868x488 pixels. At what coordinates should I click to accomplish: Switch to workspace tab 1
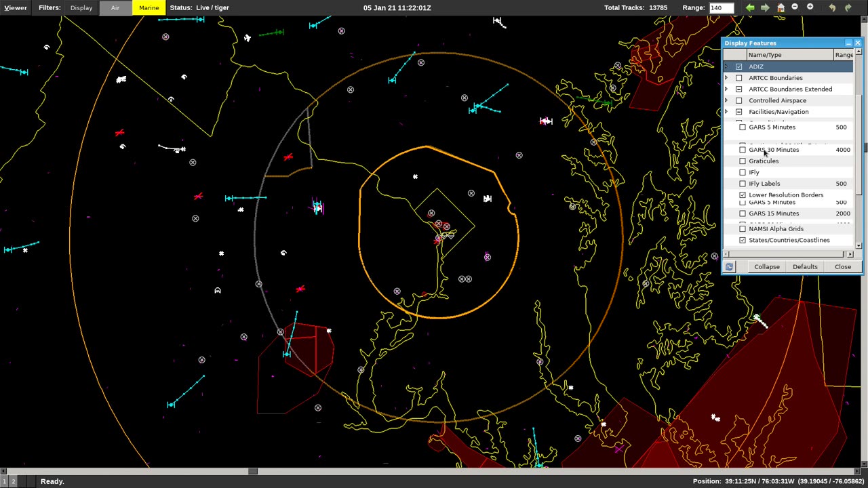tap(4, 481)
